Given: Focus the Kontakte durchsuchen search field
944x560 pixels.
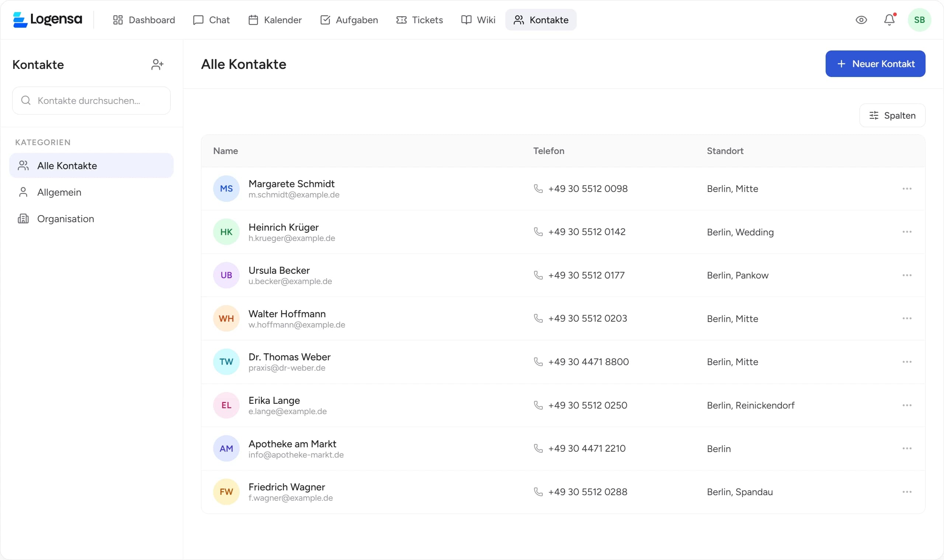Looking at the screenshot, I should pyautogui.click(x=91, y=101).
